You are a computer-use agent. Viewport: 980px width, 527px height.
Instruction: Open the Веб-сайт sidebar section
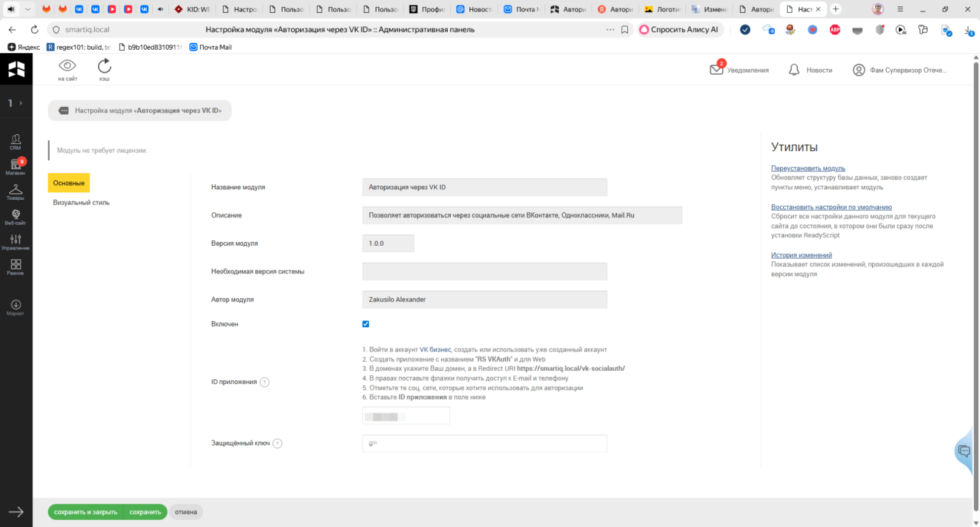tap(15, 217)
